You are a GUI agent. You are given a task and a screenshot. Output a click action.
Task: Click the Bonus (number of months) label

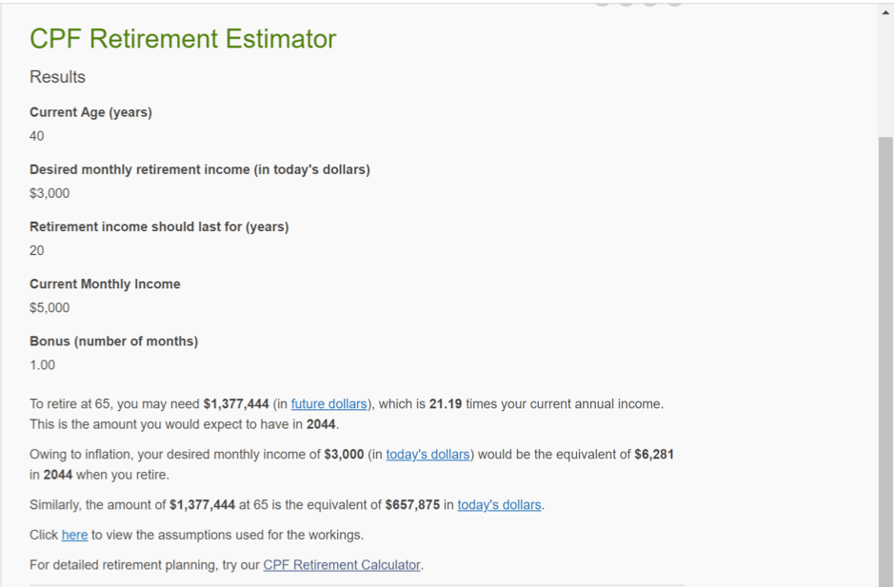(x=113, y=341)
